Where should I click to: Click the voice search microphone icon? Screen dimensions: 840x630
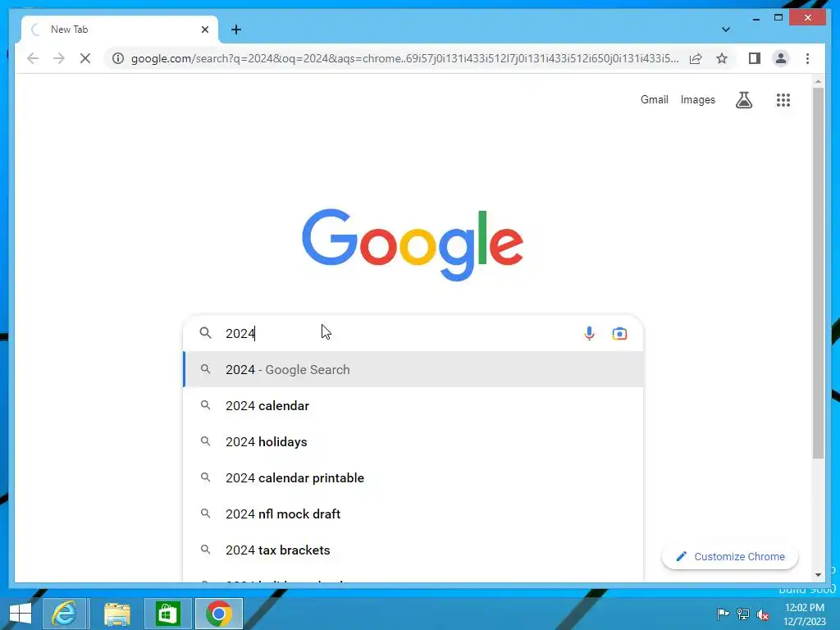tap(589, 333)
